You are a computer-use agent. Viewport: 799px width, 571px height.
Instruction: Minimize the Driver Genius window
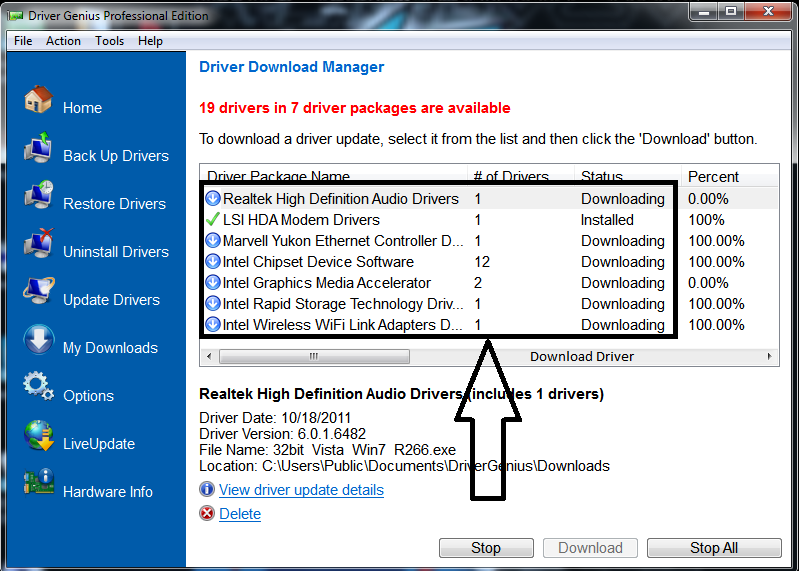point(704,11)
